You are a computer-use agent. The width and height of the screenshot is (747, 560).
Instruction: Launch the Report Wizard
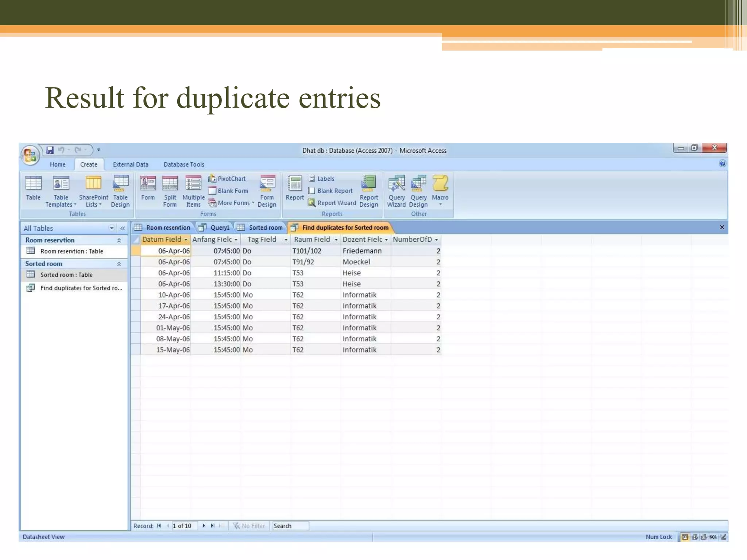(x=332, y=203)
